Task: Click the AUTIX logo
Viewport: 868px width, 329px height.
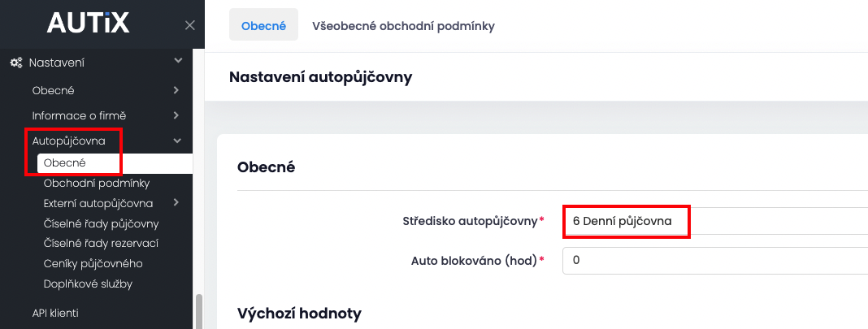Action: pyautogui.click(x=88, y=24)
